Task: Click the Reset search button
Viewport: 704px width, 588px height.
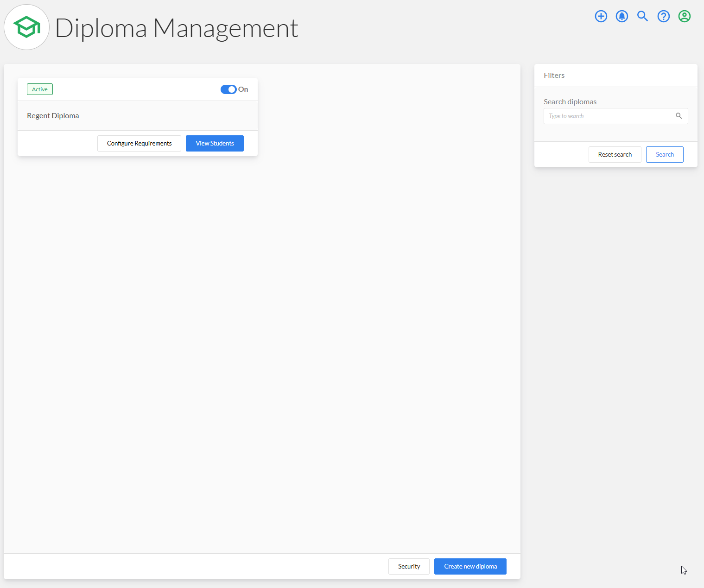Action: click(x=615, y=154)
